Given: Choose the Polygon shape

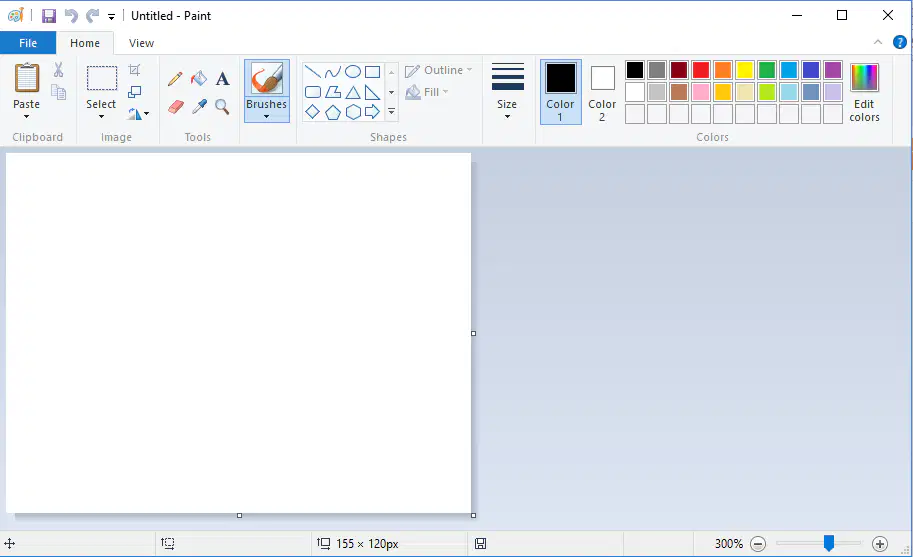Looking at the screenshot, I should (x=332, y=92).
